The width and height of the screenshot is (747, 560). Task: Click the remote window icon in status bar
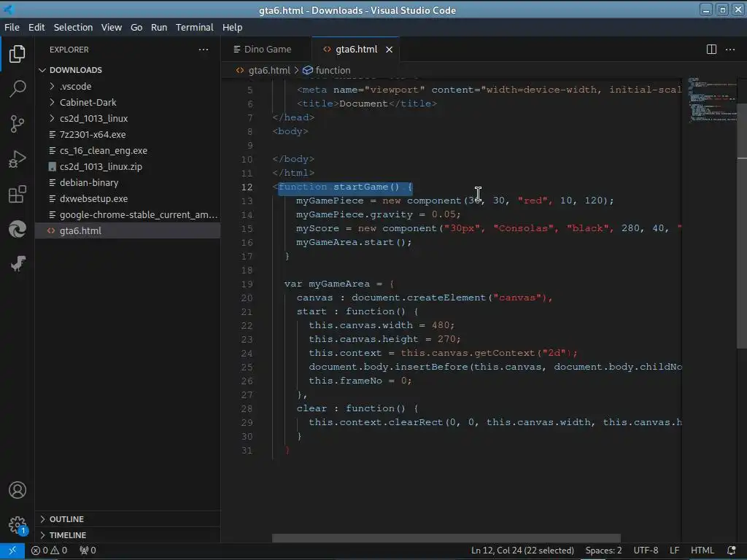pyautogui.click(x=12, y=551)
